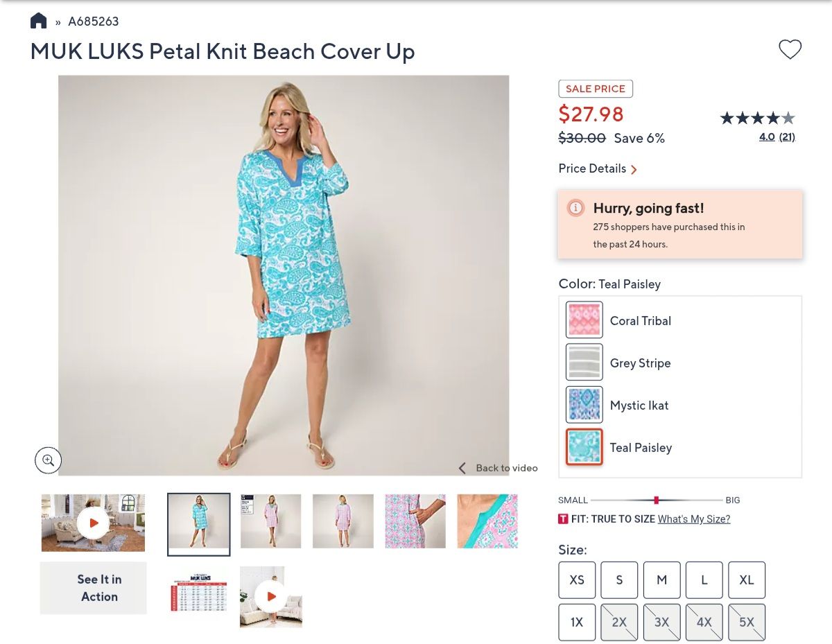The width and height of the screenshot is (832, 644).
Task: Go to the home page icon
Action: click(x=39, y=21)
